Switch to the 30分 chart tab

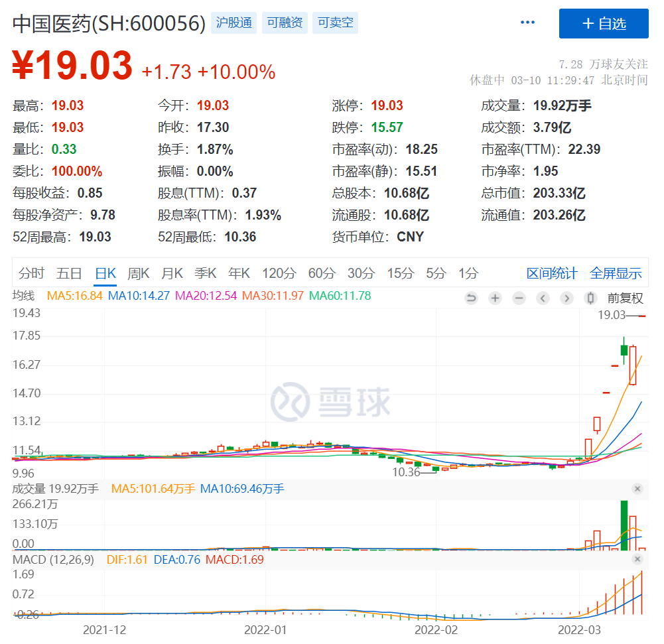point(362,273)
